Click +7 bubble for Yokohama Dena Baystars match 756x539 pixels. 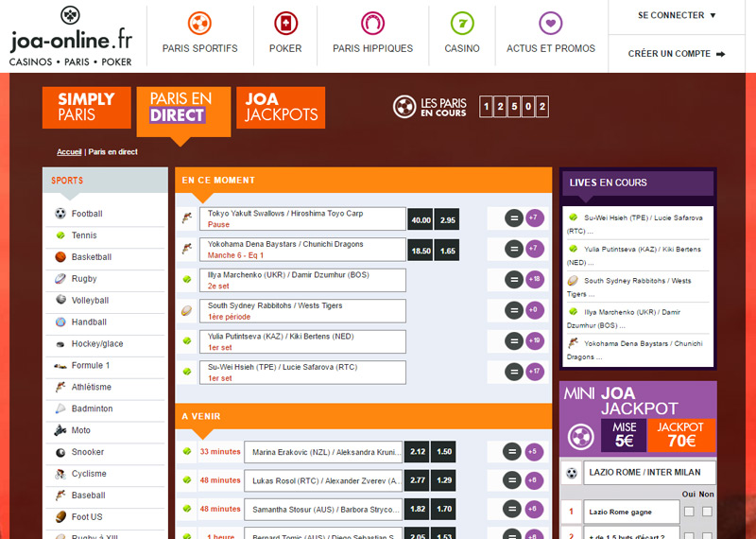[x=534, y=249]
